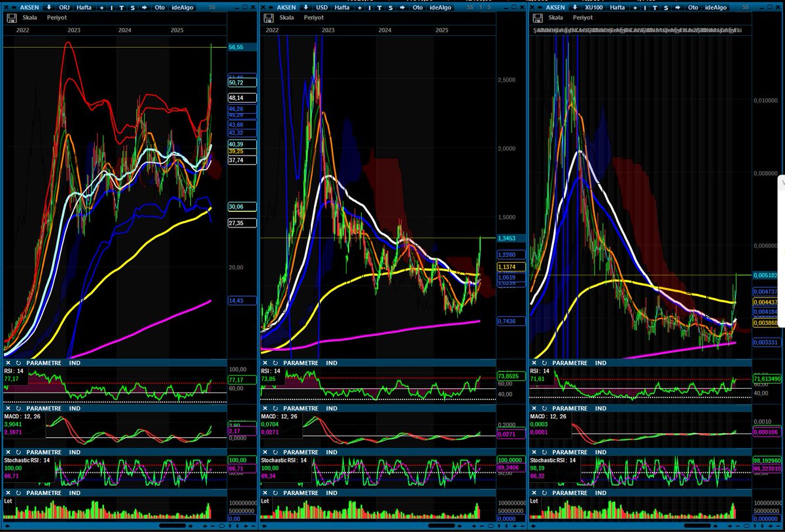Save the USD chart using the floppy icon

tap(268, 18)
